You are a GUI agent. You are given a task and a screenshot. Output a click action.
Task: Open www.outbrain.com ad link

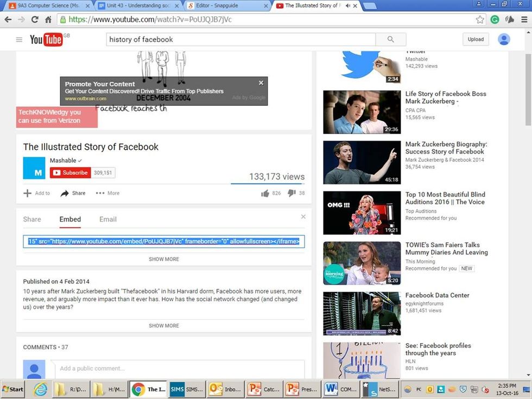click(86, 99)
